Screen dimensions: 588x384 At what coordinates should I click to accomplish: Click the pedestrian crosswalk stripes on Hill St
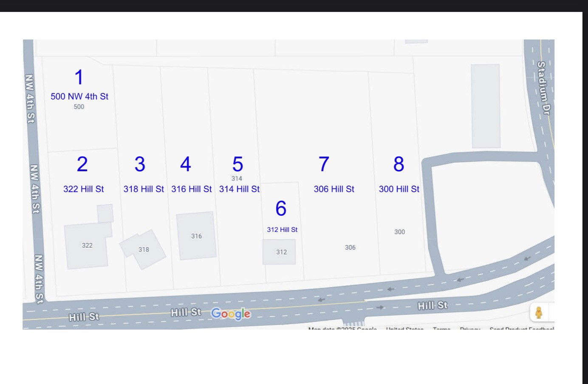(353, 324)
